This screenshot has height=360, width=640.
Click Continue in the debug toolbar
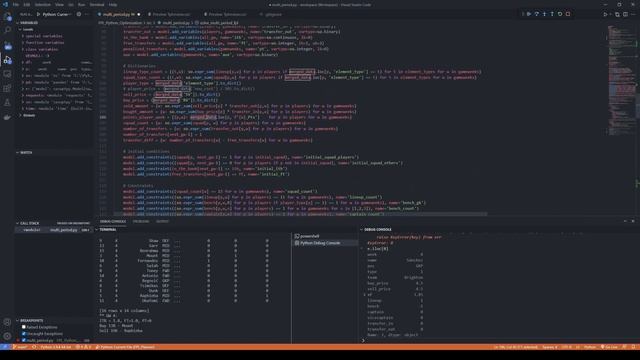click(529, 14)
